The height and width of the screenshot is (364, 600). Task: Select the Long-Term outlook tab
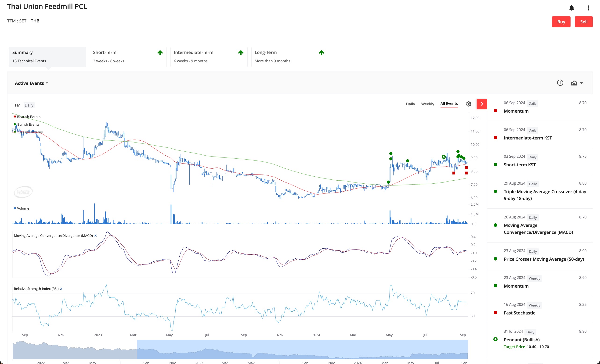(289, 57)
